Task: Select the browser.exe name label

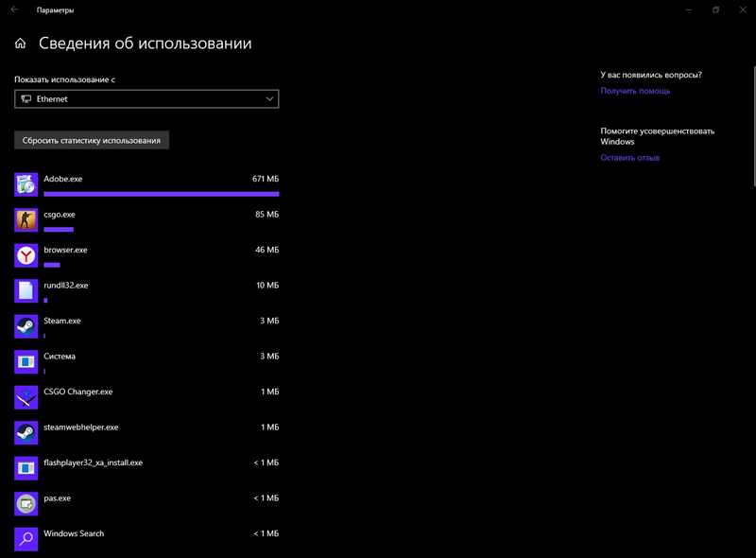Action: pyautogui.click(x=65, y=250)
